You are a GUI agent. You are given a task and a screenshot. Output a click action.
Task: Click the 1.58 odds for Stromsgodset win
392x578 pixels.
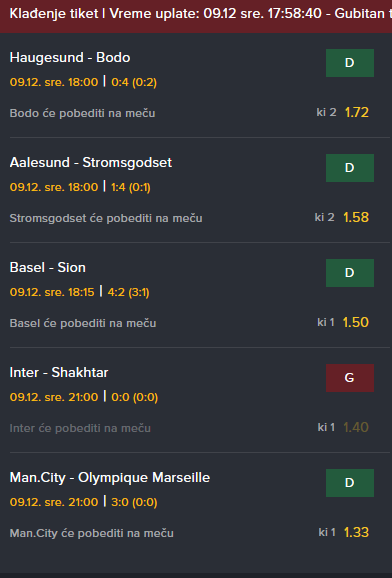click(x=356, y=217)
